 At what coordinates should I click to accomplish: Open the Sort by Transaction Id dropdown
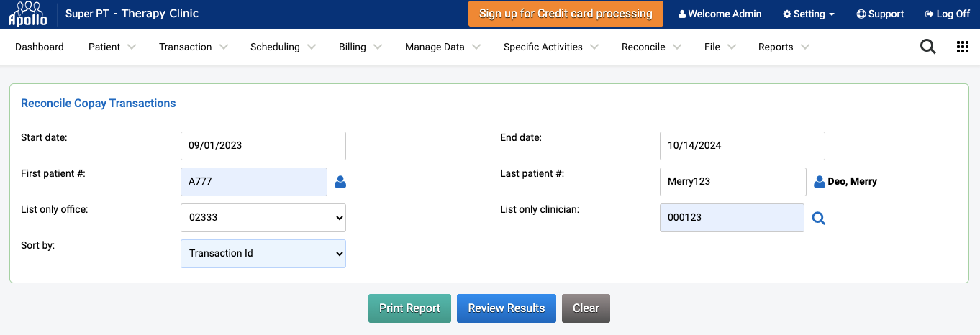(263, 254)
